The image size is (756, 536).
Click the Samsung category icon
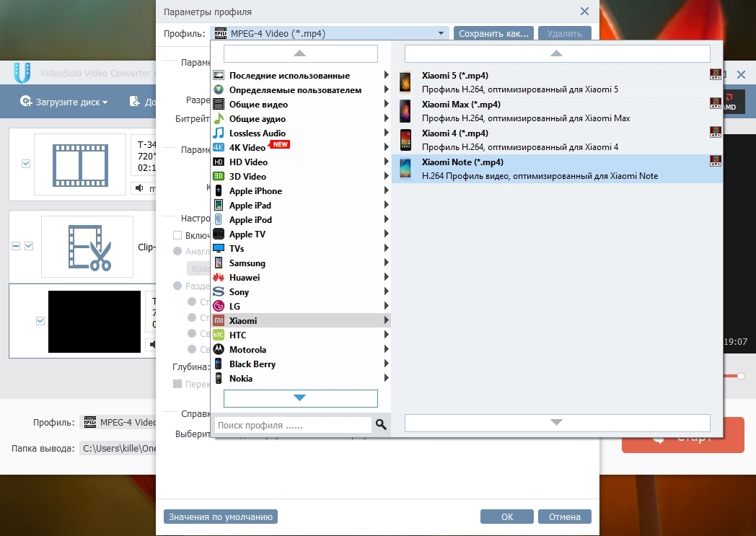[x=219, y=263]
